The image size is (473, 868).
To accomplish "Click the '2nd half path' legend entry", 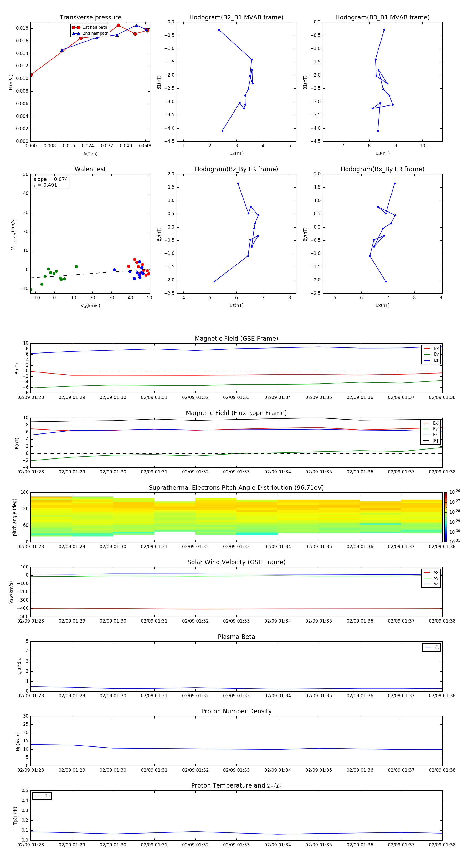I will 90,33.
